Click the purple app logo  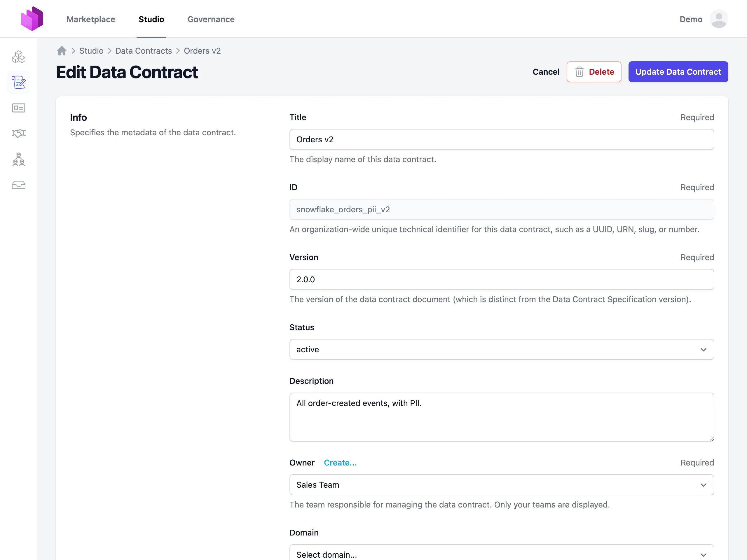coord(32,19)
